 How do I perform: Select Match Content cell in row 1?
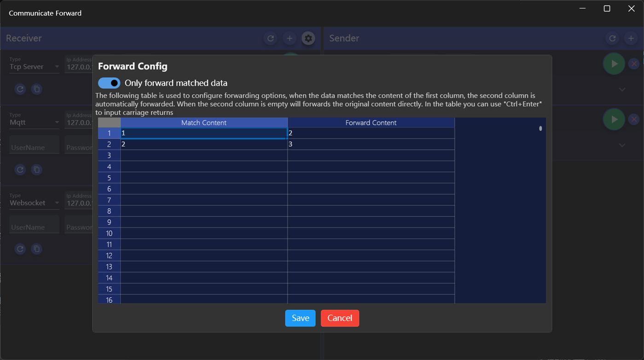[204, 133]
